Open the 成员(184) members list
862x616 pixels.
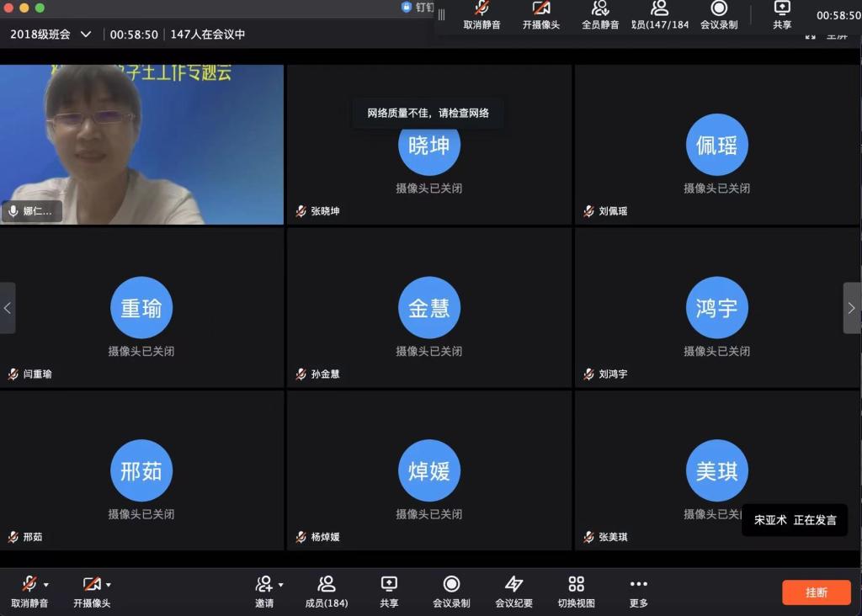pos(327,585)
